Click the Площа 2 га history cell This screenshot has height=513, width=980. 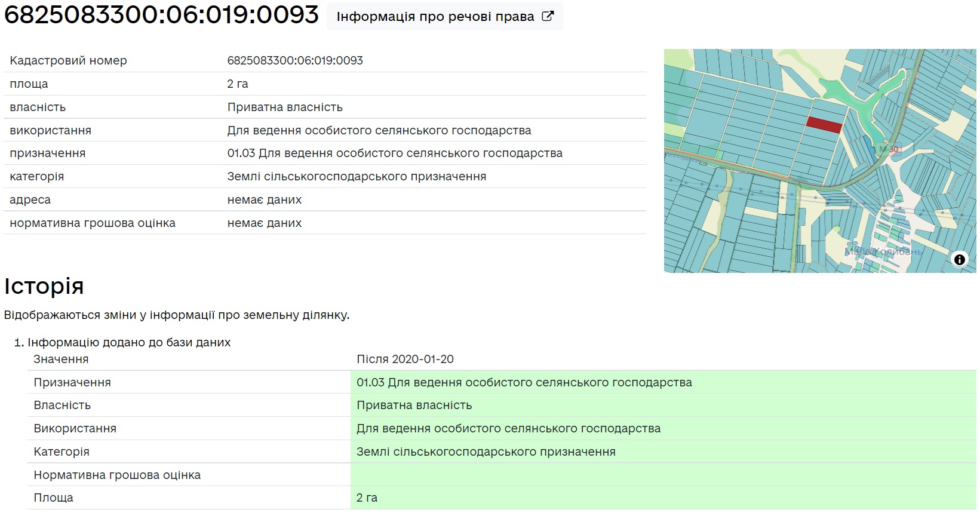tap(367, 497)
